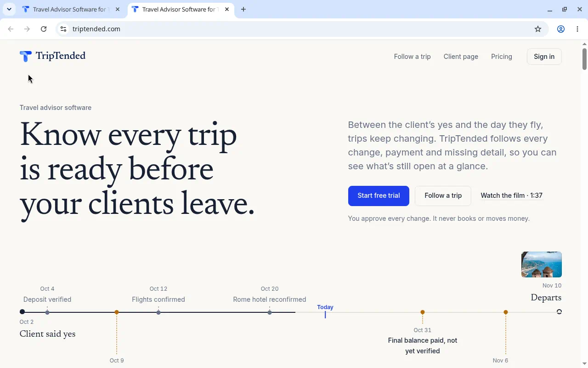Open a new tab with the plus icon
The image size is (588, 368).
(x=243, y=9)
